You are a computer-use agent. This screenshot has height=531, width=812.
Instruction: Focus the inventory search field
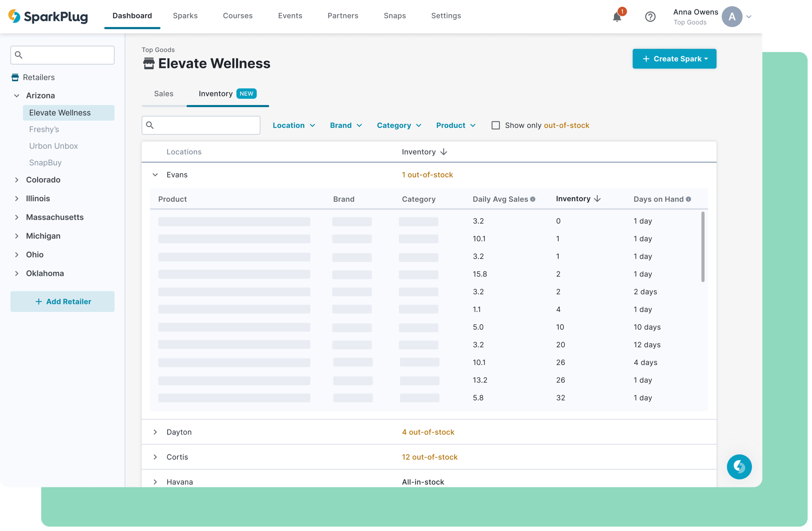[x=201, y=125]
